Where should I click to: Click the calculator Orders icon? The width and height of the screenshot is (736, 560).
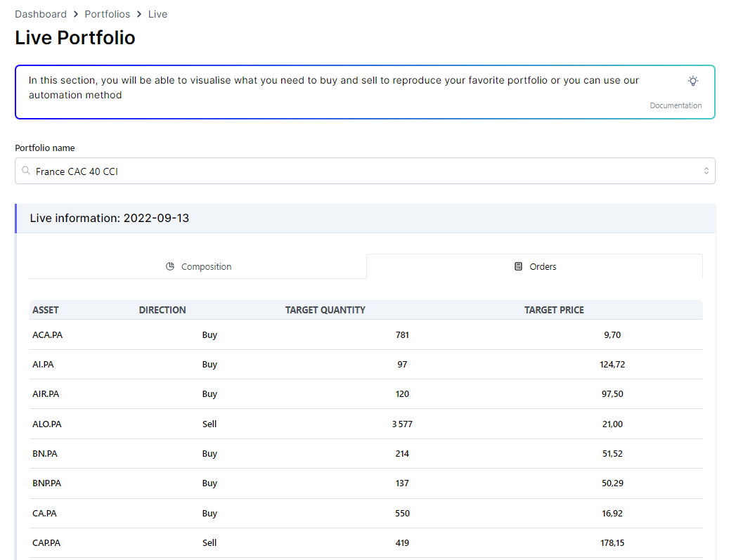click(519, 267)
